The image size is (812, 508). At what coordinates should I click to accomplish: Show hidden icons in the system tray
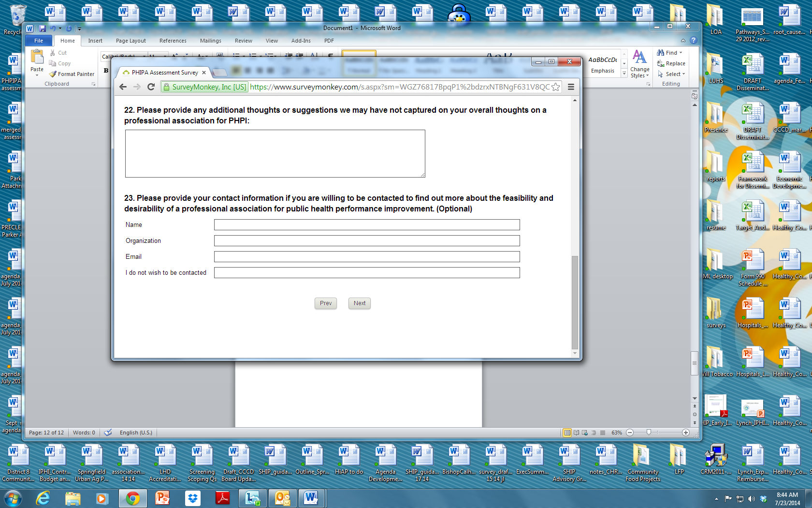point(716,499)
